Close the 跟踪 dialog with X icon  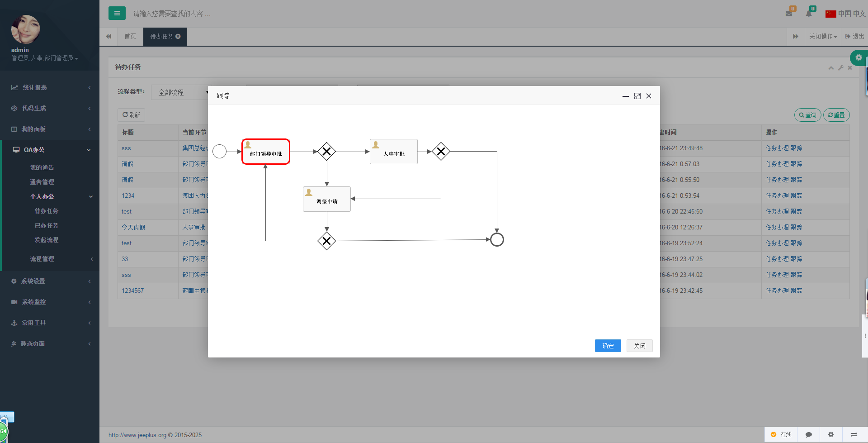click(x=649, y=96)
